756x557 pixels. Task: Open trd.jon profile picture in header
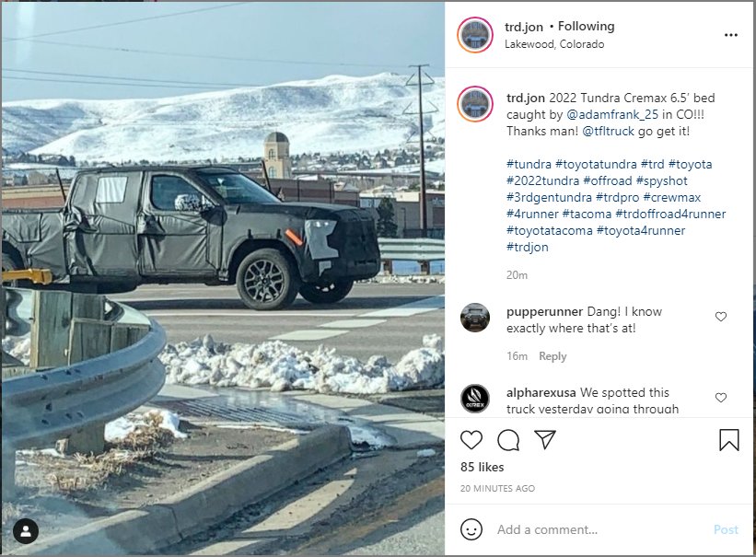(x=475, y=35)
